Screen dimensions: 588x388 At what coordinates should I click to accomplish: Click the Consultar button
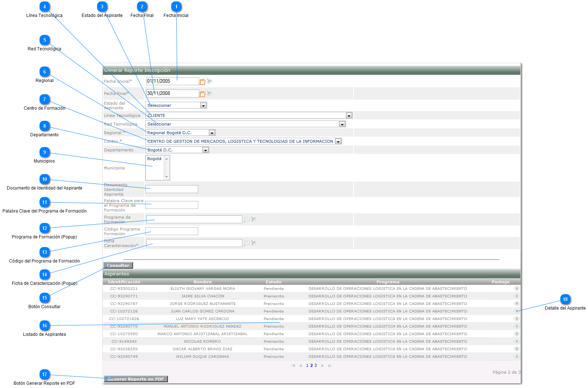118,265
